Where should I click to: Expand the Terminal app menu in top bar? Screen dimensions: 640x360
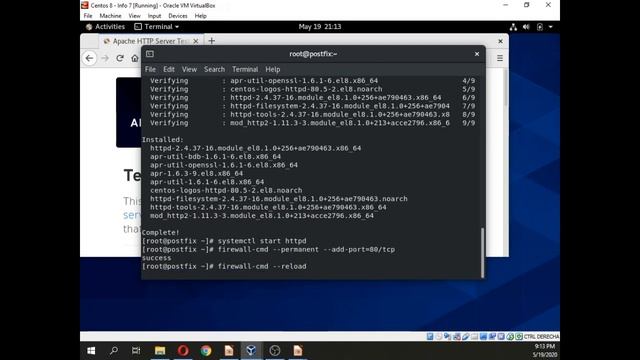click(x=157, y=27)
